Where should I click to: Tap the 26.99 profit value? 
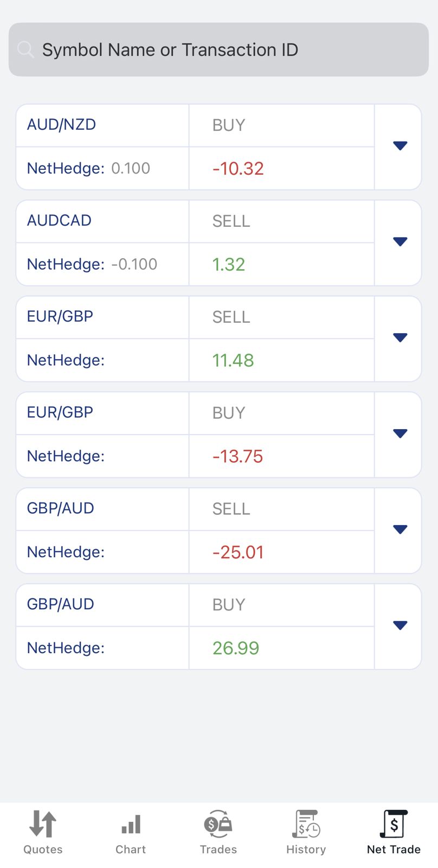click(236, 648)
